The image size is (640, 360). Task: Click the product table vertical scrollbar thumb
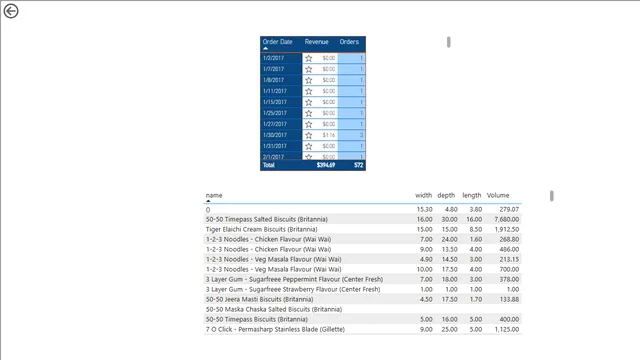(551, 196)
